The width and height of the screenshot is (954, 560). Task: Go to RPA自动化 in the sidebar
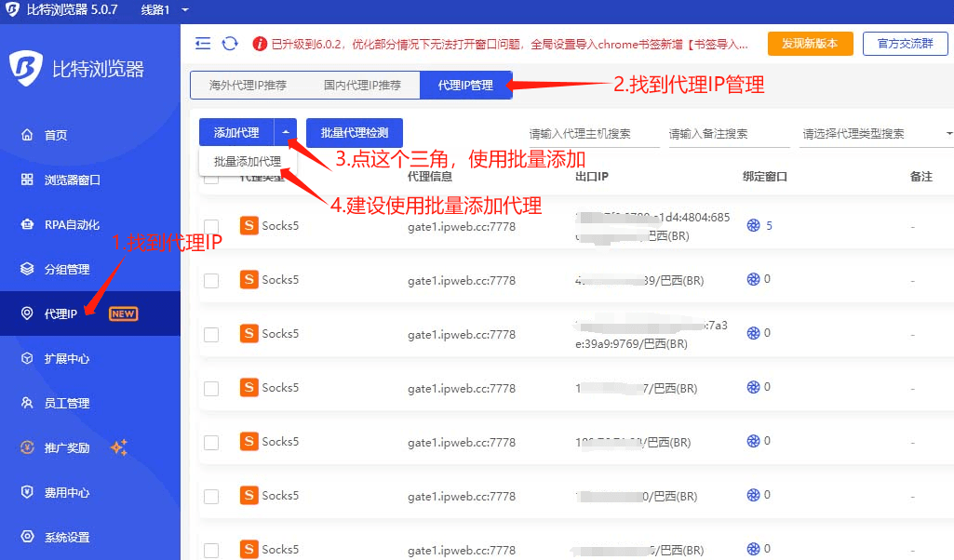(72, 224)
